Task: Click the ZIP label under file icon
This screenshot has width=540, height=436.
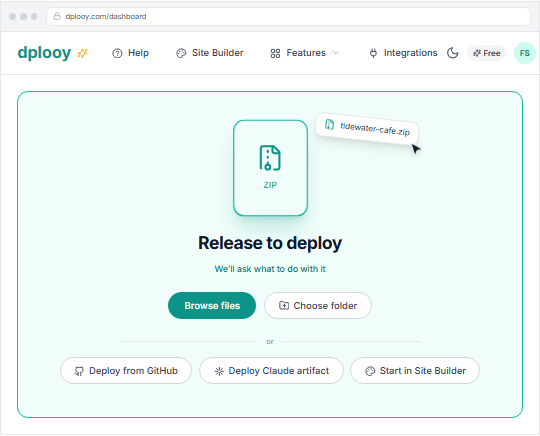Action: [x=270, y=185]
